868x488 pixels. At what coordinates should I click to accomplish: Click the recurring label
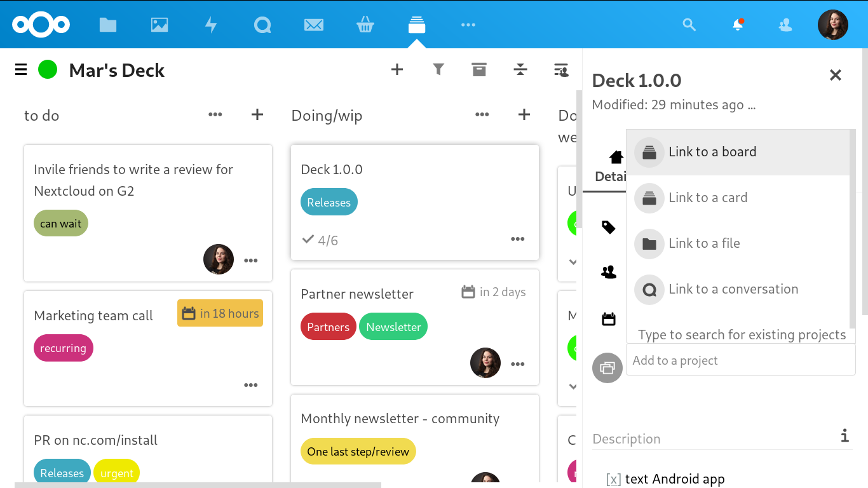64,348
